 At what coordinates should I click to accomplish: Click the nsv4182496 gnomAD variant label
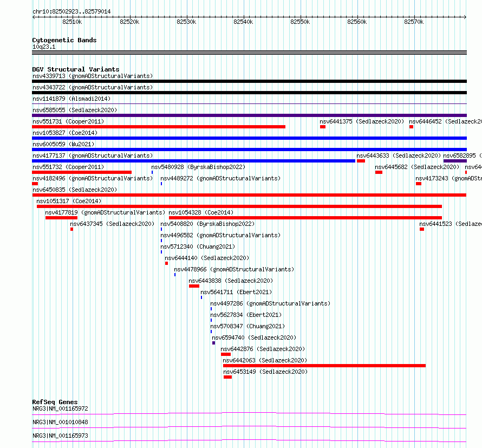(93, 178)
